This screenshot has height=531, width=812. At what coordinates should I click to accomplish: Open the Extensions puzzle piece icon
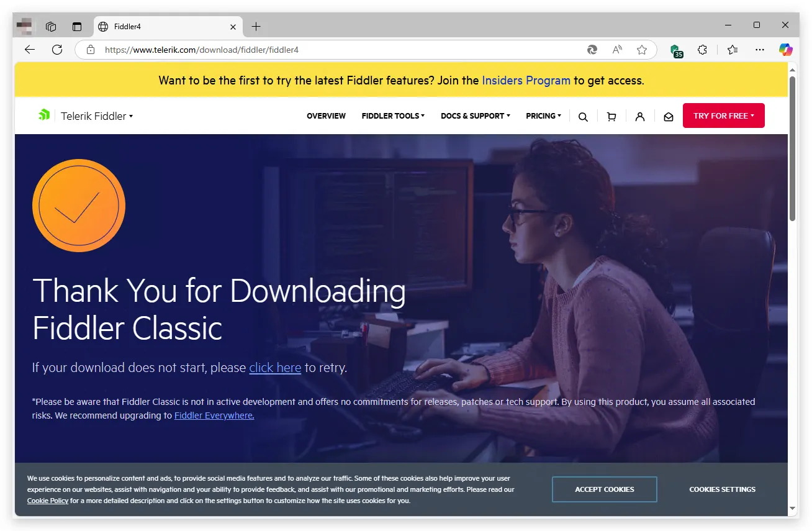702,50
